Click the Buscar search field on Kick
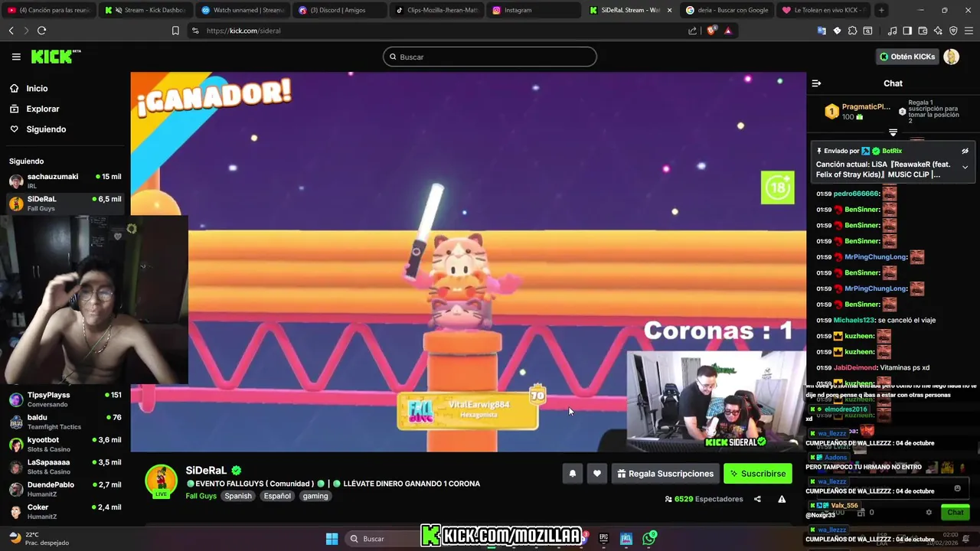The width and height of the screenshot is (980, 551). (490, 57)
